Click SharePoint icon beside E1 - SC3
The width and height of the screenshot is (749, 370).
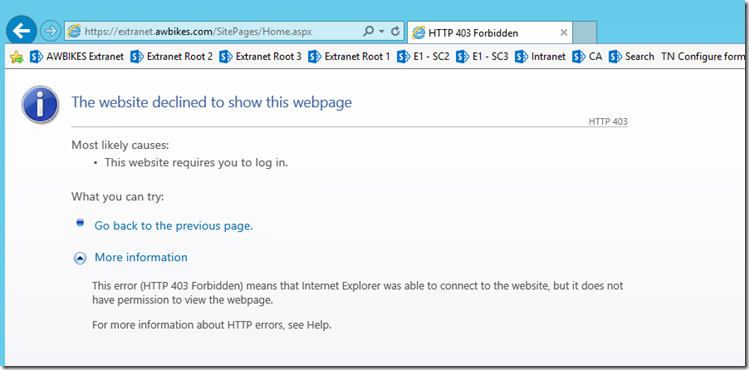[x=462, y=57]
